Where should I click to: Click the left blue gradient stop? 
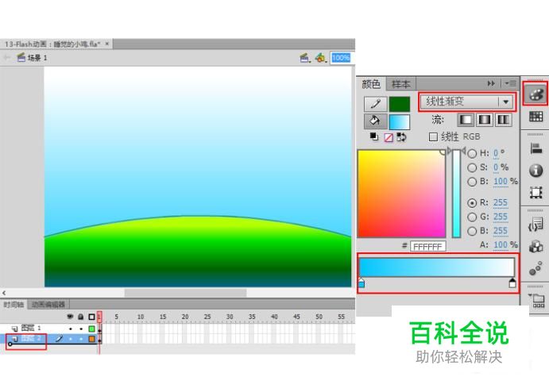[x=361, y=283]
